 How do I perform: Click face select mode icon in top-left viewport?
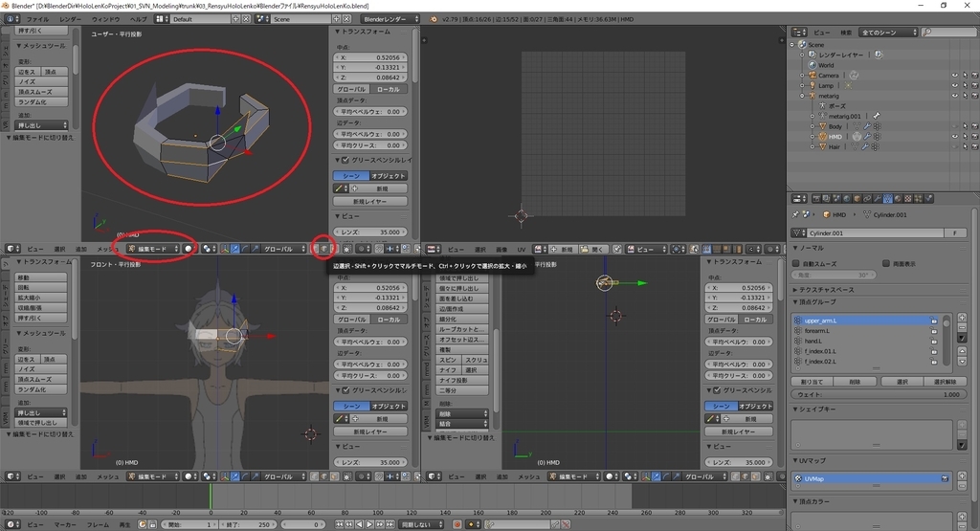click(x=334, y=249)
